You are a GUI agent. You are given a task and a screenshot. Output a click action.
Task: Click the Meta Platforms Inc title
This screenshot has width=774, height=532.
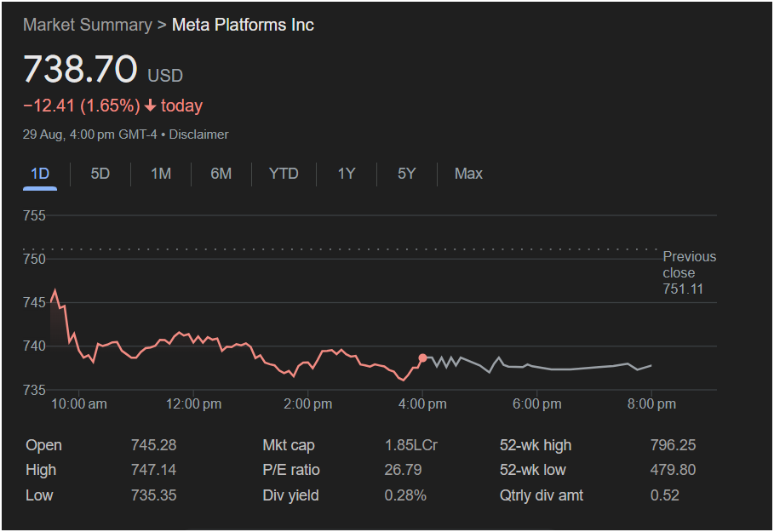click(x=243, y=25)
